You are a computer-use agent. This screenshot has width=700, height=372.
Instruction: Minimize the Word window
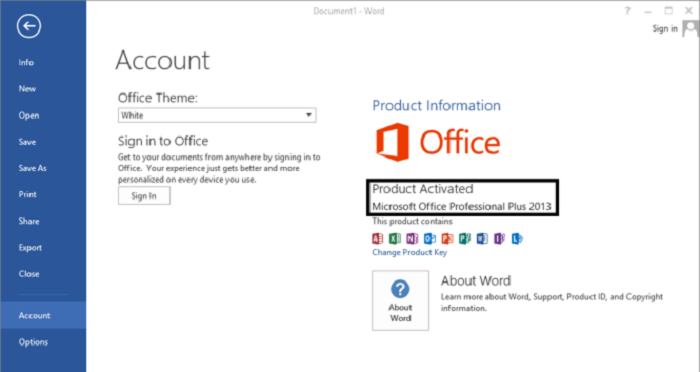point(648,11)
